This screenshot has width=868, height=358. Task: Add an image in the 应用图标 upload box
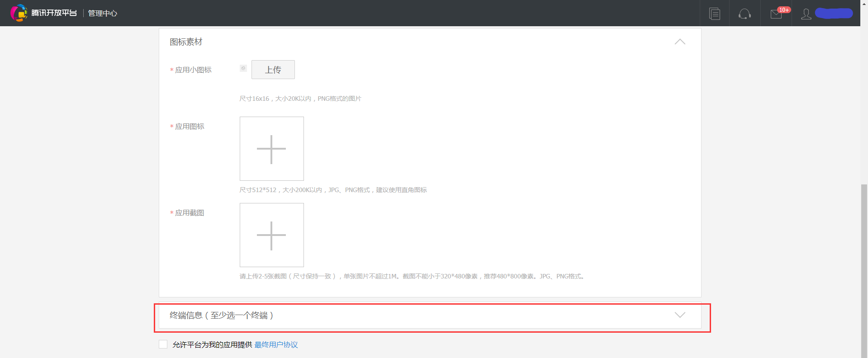(x=272, y=149)
